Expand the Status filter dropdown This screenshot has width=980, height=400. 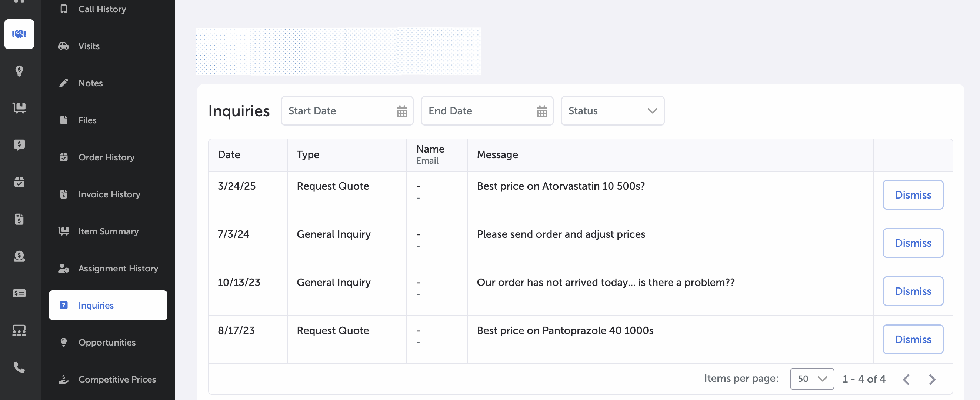pyautogui.click(x=613, y=111)
